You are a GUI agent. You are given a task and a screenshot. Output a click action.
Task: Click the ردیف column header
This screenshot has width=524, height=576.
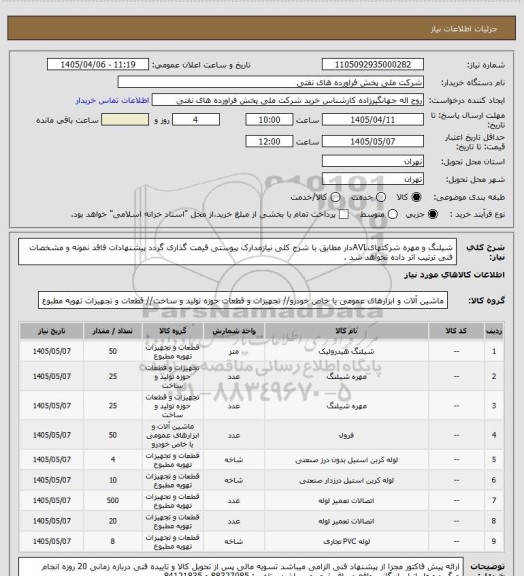pos(494,331)
